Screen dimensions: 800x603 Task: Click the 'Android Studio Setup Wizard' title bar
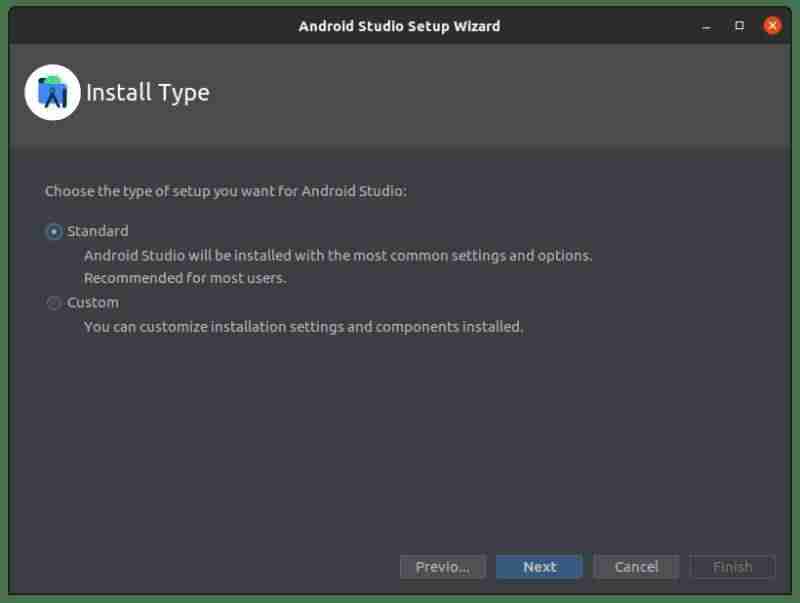399,26
